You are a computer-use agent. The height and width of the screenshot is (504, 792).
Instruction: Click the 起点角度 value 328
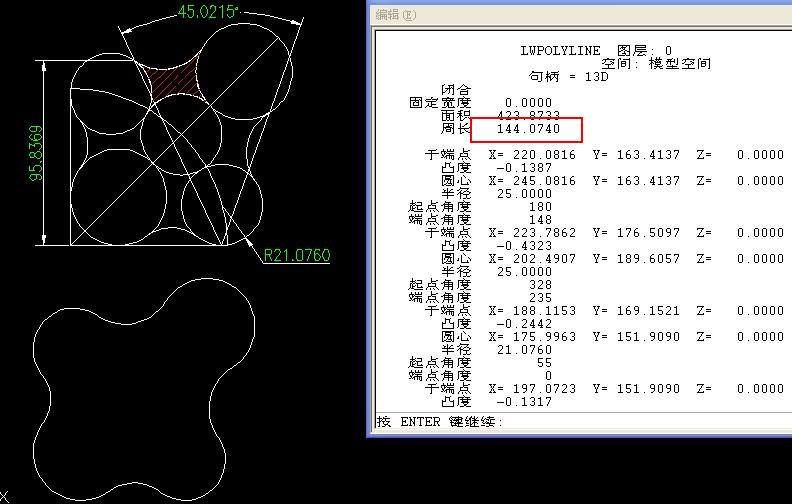[540, 285]
